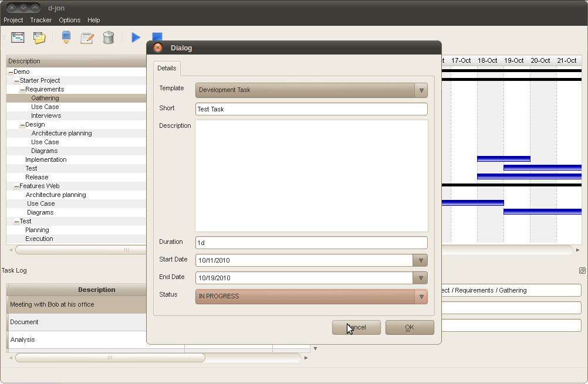Image resolution: width=588 pixels, height=384 pixels.
Task: Click the 18-Oct Gantt column header
Action: pyautogui.click(x=487, y=60)
